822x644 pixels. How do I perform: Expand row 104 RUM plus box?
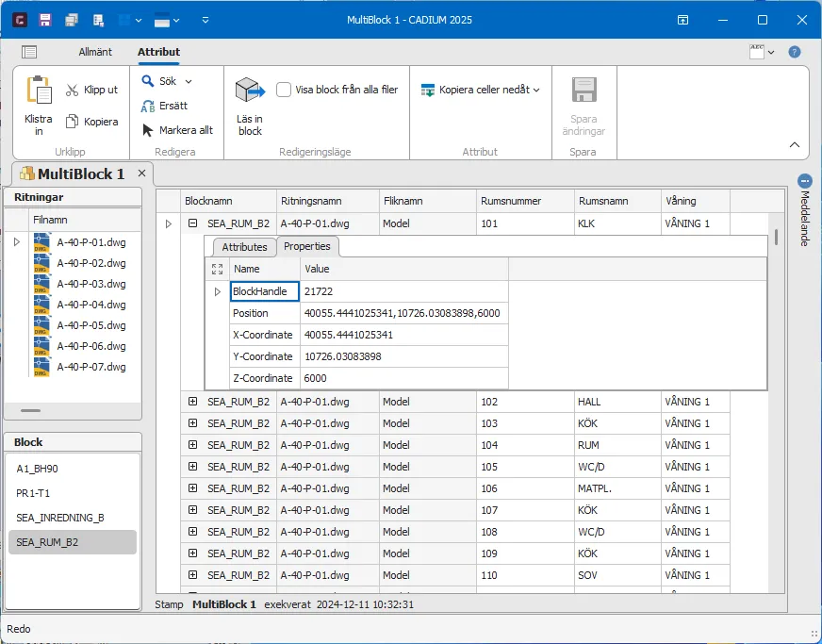193,445
